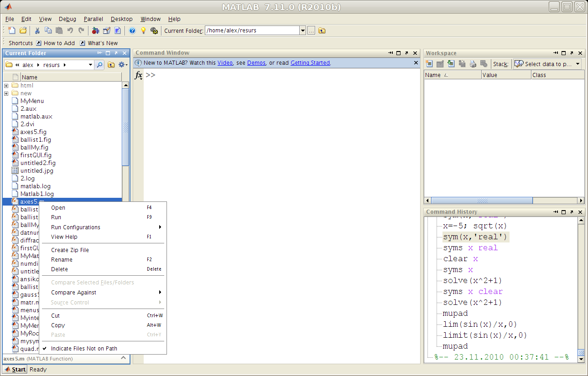Click the fx function browser icon
Screen dimensions: 588x376
point(139,75)
